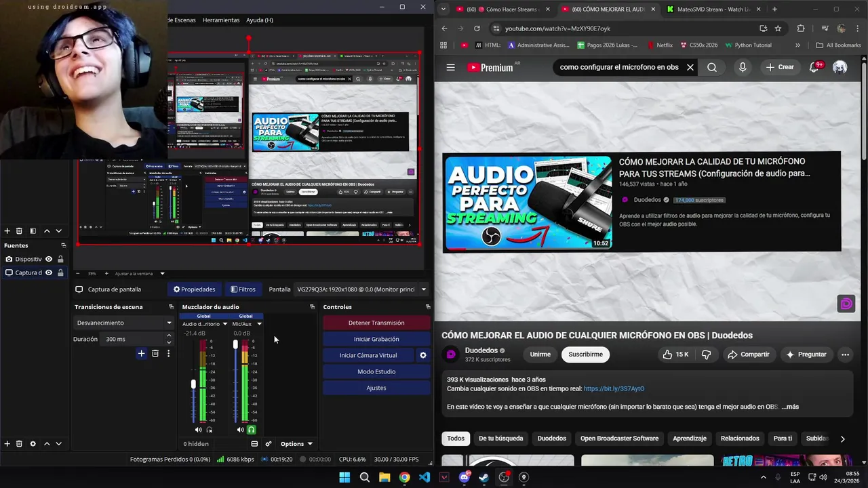Select the Open Broadcaster Software filter chip
Image resolution: width=868 pixels, height=488 pixels.
pos(619,439)
